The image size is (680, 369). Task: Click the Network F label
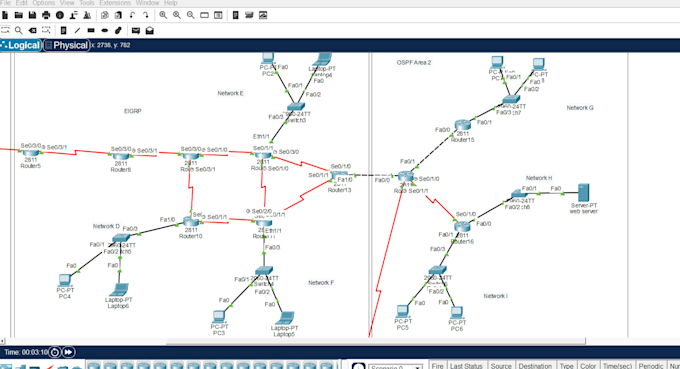tap(321, 283)
